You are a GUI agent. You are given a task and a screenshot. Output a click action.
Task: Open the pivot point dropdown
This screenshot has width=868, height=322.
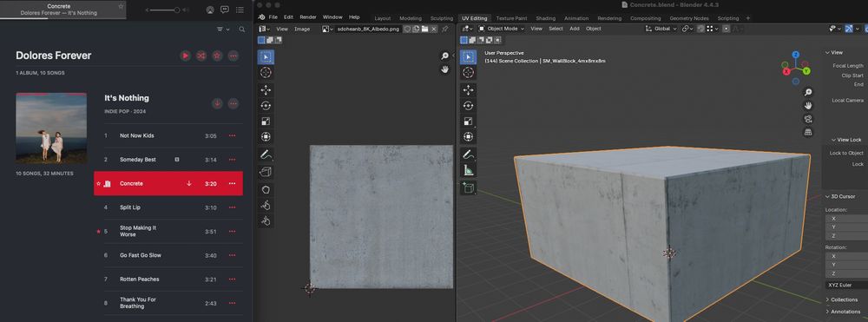[x=688, y=29]
